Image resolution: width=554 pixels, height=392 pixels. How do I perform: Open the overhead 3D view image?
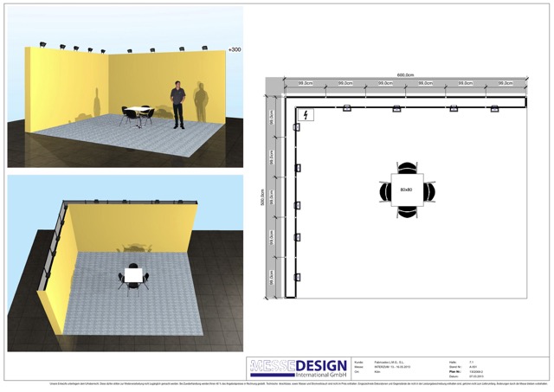[x=126, y=262]
